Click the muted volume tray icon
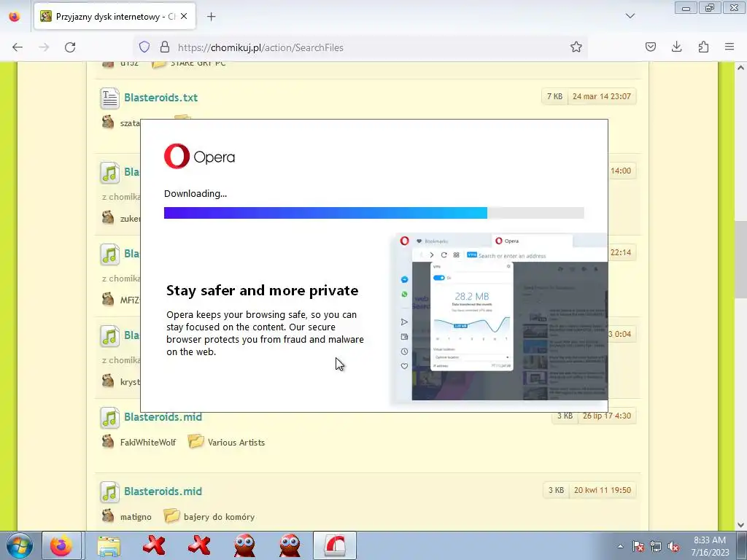 point(673,546)
